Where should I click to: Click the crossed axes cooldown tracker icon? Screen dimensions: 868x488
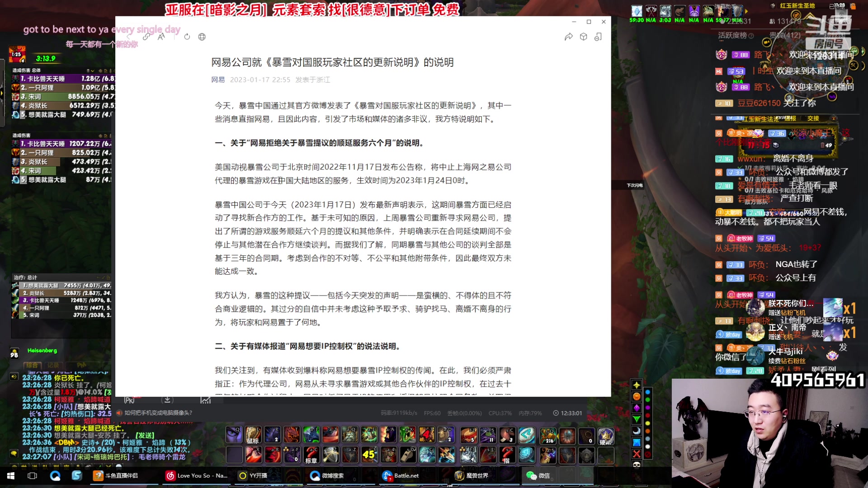click(x=651, y=11)
